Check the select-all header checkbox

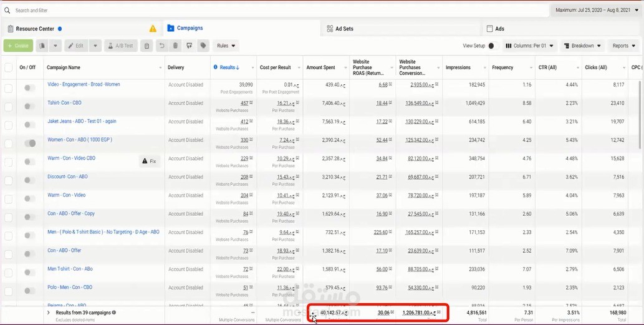tap(8, 68)
